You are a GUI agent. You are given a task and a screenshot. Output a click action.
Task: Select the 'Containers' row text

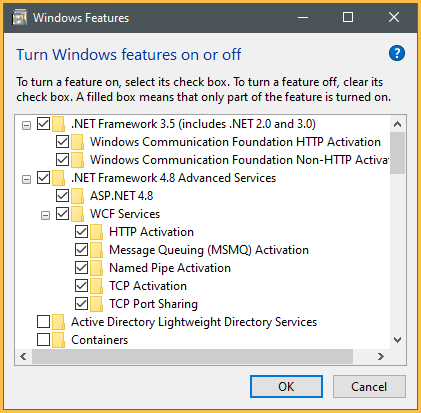click(100, 340)
